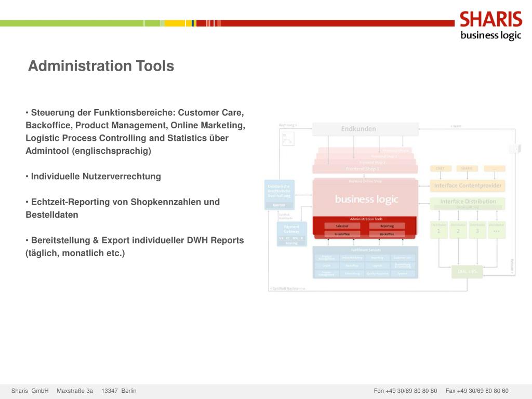Viewport: 532px width, 399px height.
Task: Click the 'Interface Contentprovider' box
Action: [468, 185]
